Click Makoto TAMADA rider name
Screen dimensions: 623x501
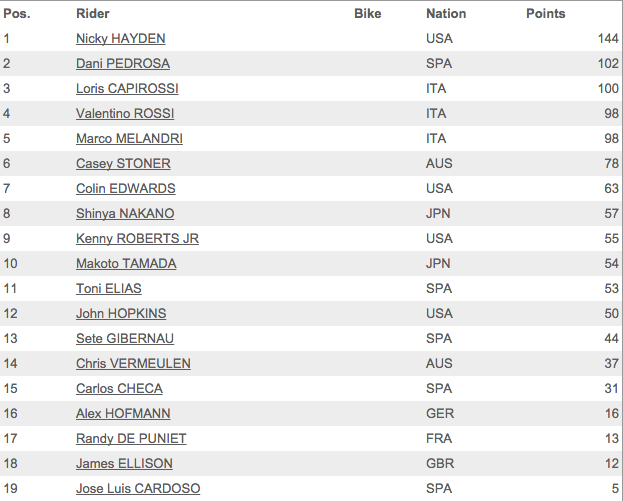tap(126, 264)
